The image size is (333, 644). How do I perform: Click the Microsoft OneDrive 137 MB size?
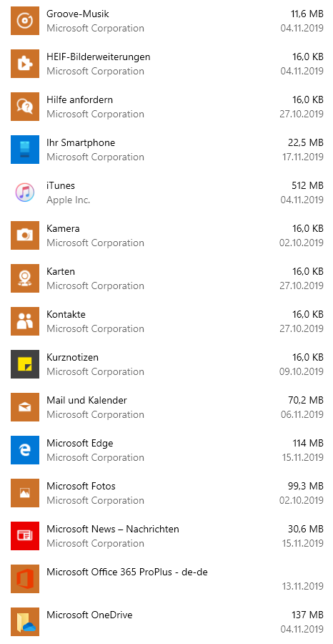tap(307, 615)
